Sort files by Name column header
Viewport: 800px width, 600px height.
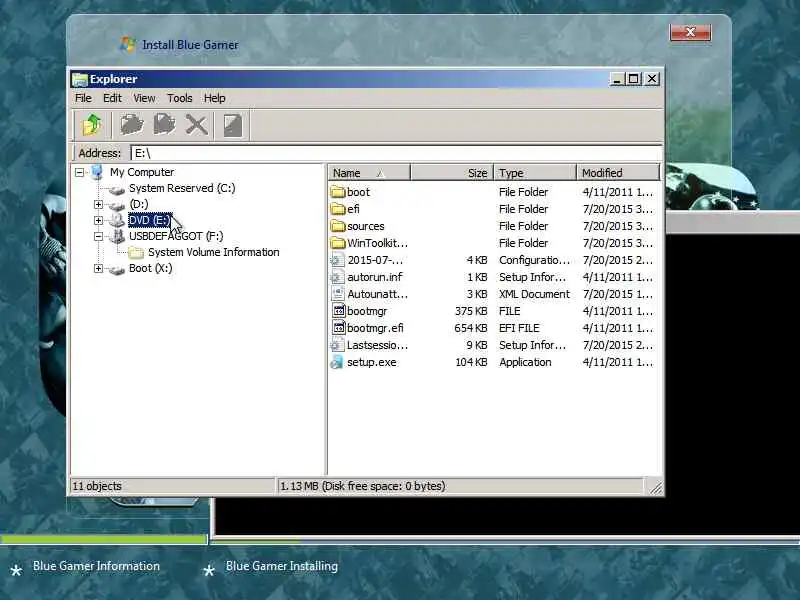tap(369, 173)
